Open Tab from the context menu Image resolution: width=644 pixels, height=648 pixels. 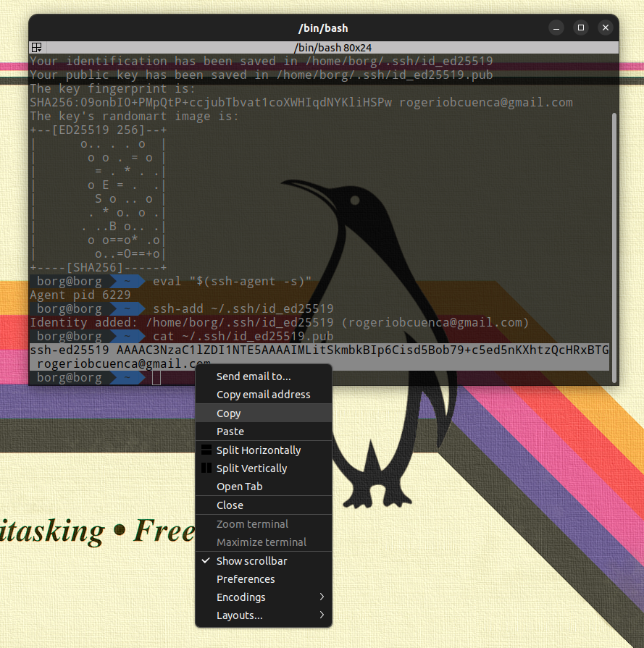point(239,487)
